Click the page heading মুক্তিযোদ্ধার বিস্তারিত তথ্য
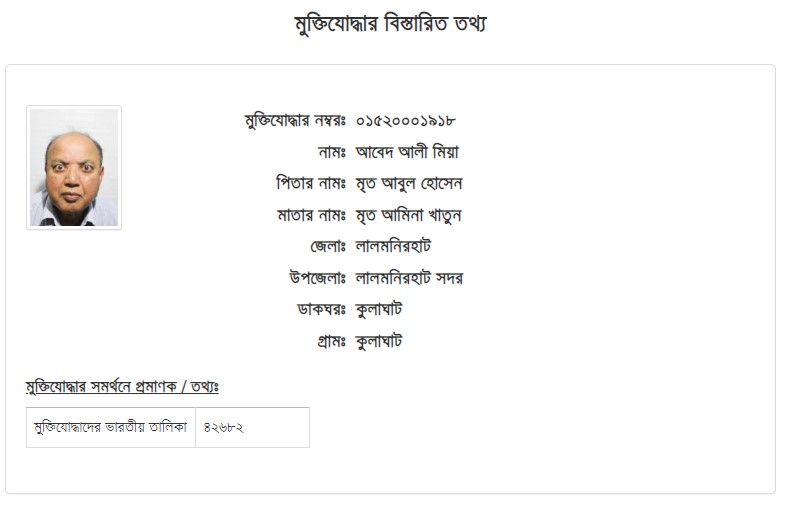This screenshot has height=510, width=790. (x=390, y=24)
